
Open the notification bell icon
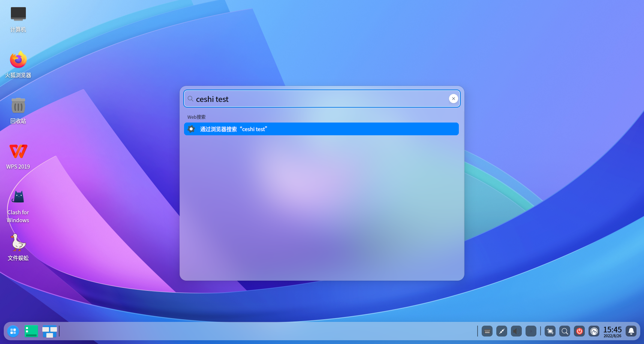point(631,331)
